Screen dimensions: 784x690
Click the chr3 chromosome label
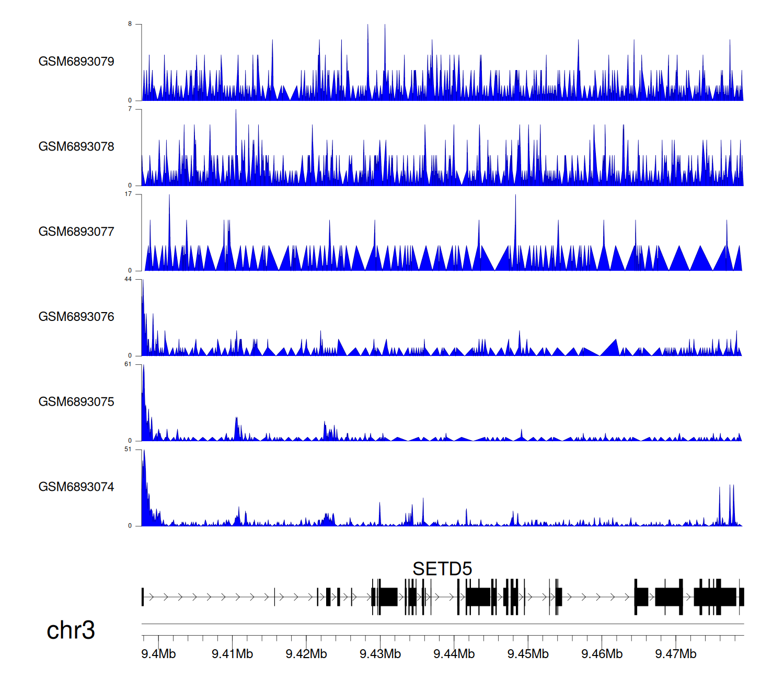pos(71,630)
